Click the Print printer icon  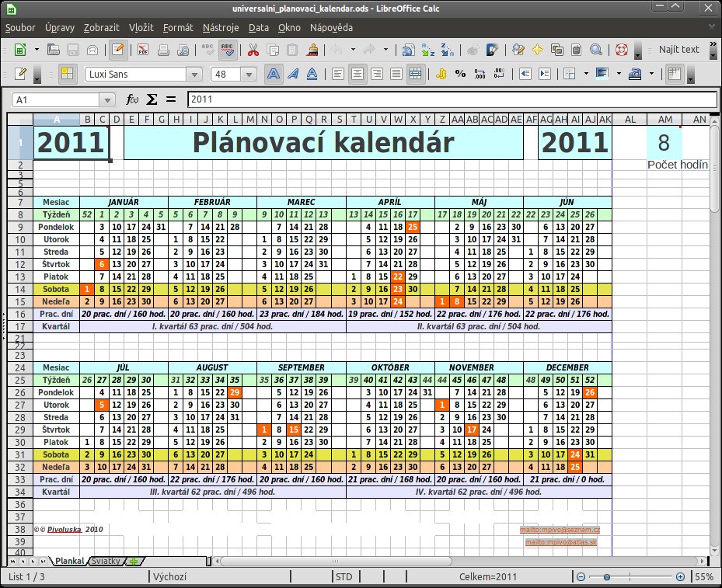pyautogui.click(x=163, y=49)
